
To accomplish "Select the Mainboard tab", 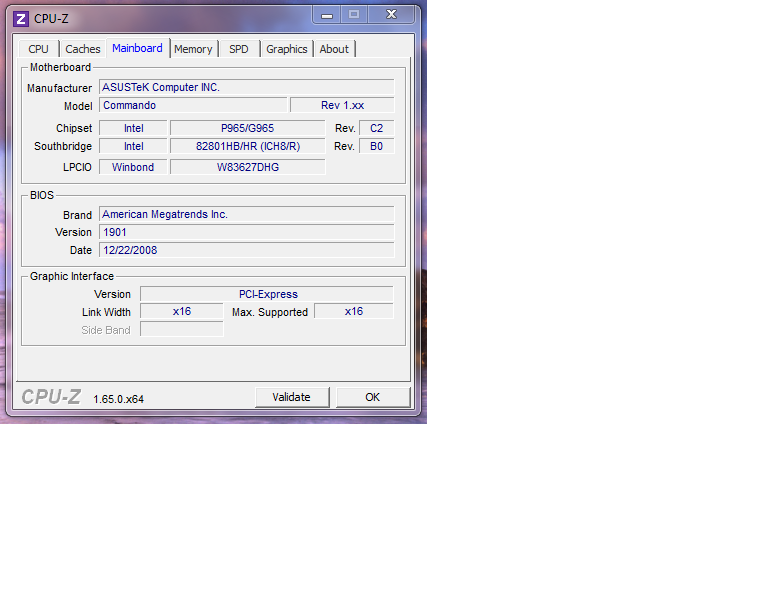I will (137, 48).
